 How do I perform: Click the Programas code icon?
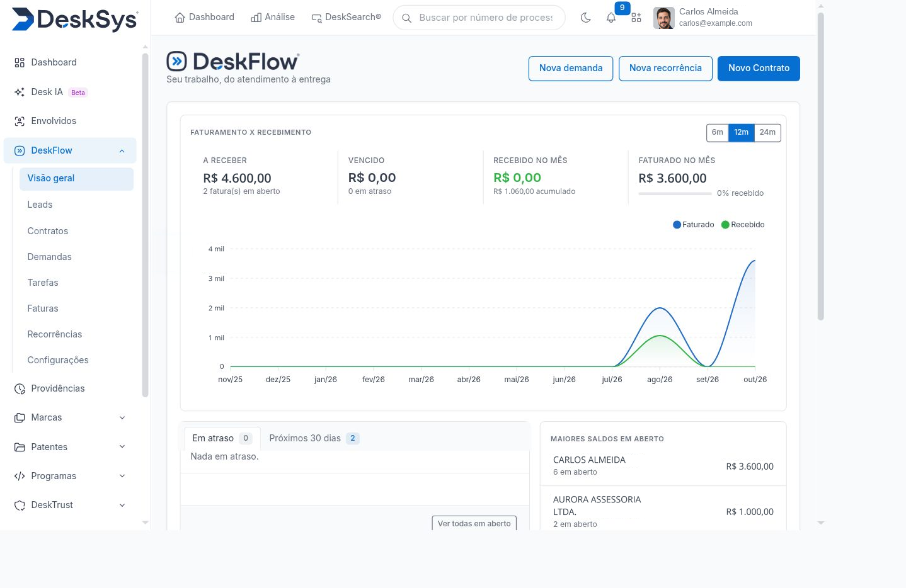click(x=20, y=476)
